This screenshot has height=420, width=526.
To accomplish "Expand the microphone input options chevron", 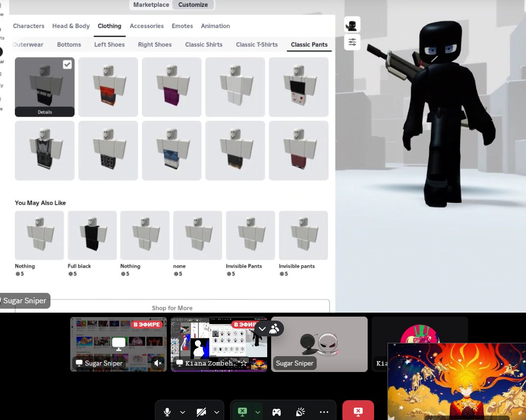I will tap(183, 412).
